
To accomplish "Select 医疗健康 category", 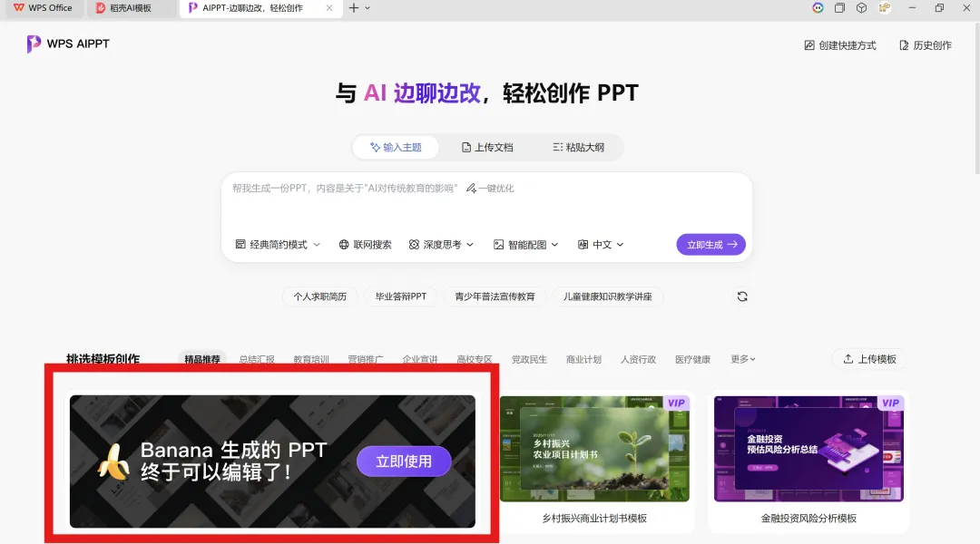I will pyautogui.click(x=692, y=360).
